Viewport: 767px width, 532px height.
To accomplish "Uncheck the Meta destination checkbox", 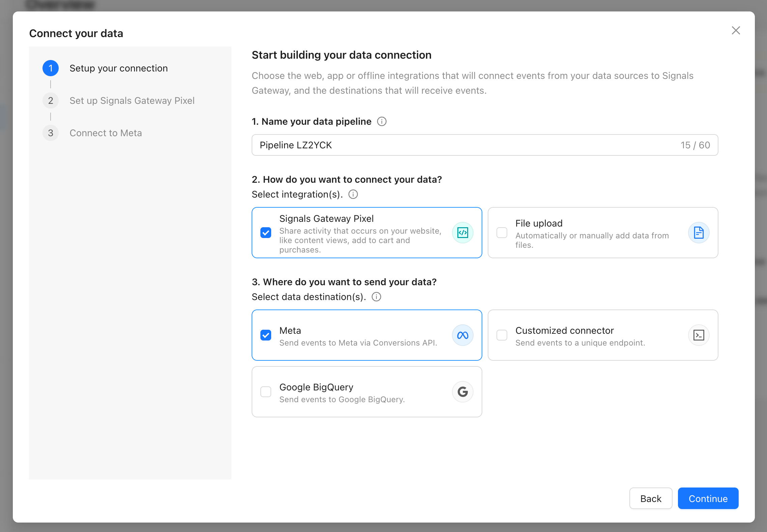I will tap(266, 335).
